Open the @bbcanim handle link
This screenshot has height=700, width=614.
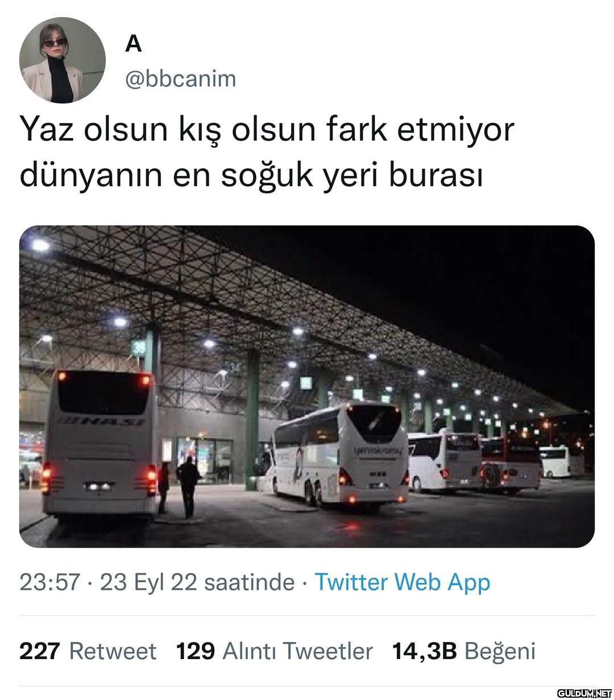(180, 78)
